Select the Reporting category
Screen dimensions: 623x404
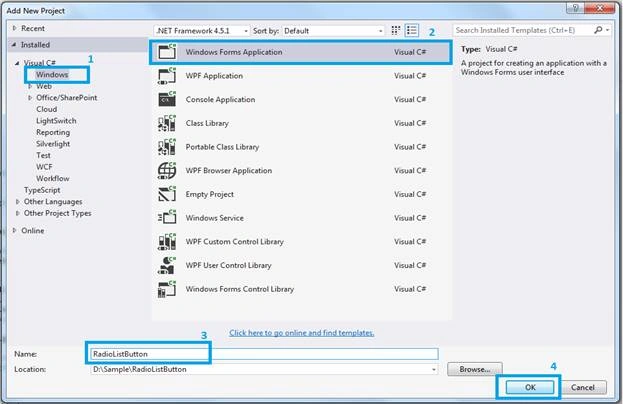53,132
